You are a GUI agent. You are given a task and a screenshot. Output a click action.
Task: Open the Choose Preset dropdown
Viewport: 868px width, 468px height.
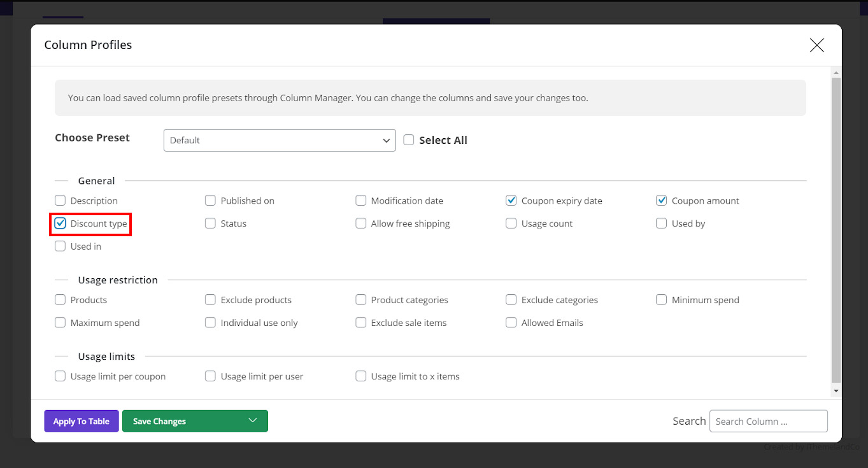click(279, 140)
